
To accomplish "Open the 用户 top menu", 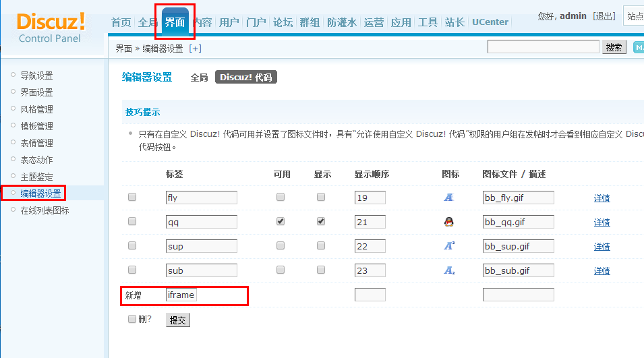I will pos(229,22).
